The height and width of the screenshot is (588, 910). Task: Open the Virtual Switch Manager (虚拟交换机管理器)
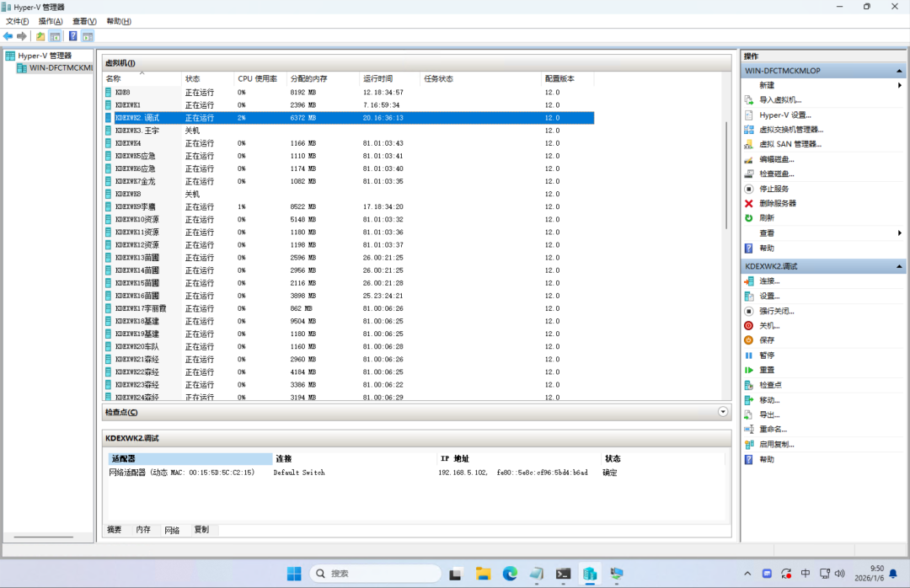click(x=791, y=130)
